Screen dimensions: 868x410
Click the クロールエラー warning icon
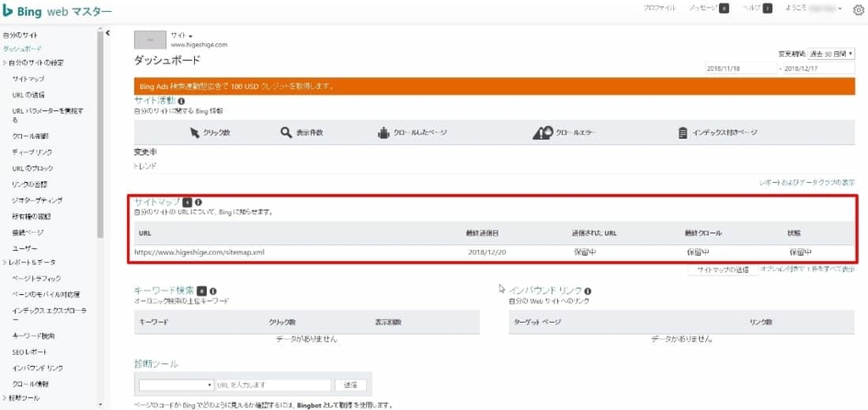tap(542, 133)
